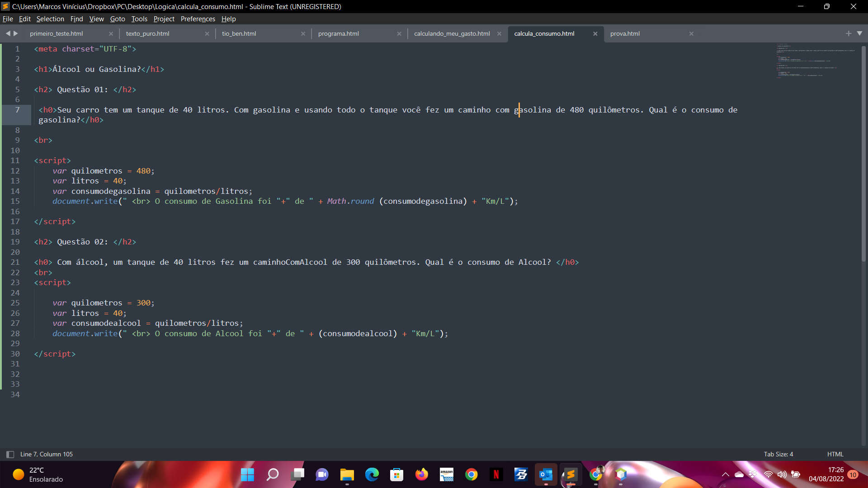Open OneDrive cloud tray icon
The width and height of the screenshot is (868, 488).
pos(739,474)
